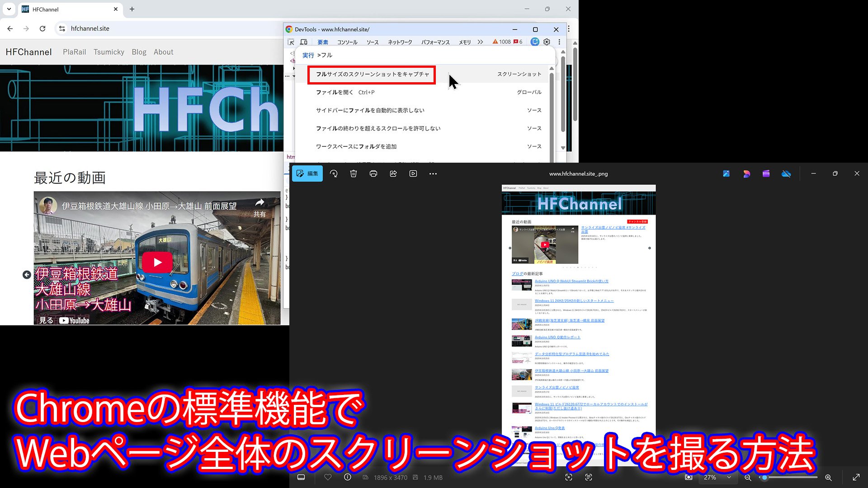Click the screenshot preview image in photo viewer
This screenshot has width=868, height=488.
pos(579,325)
